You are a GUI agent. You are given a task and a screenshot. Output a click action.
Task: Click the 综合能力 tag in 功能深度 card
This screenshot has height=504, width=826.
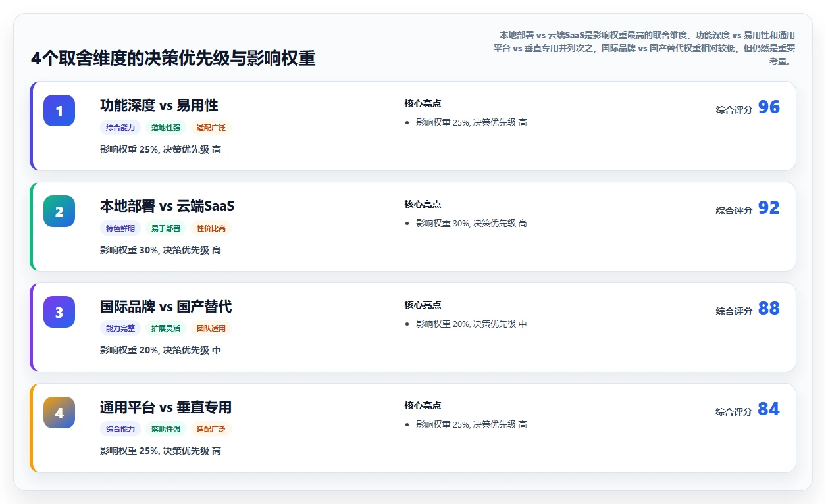point(120,128)
